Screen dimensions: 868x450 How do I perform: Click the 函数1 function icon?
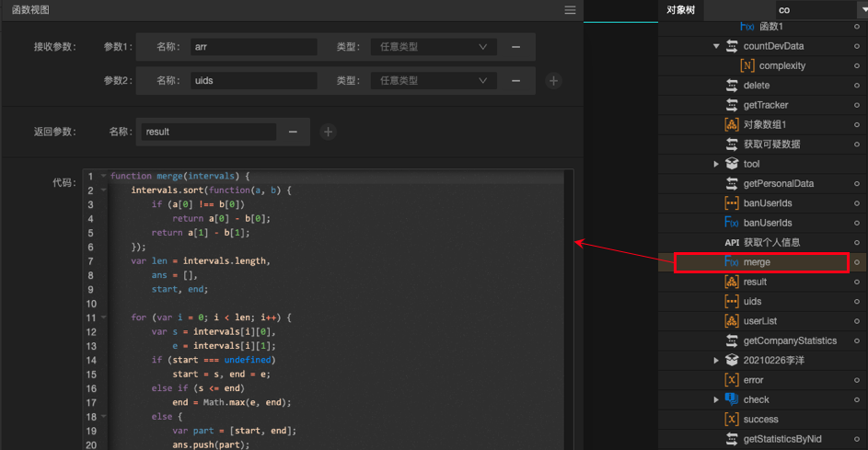pyautogui.click(x=746, y=26)
